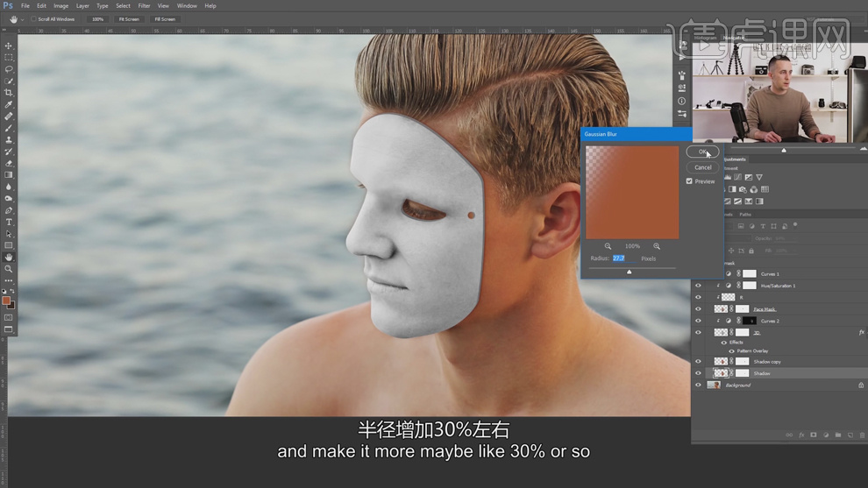Select the Eyedropper tool
Screen dimensions: 868x488
click(x=8, y=104)
